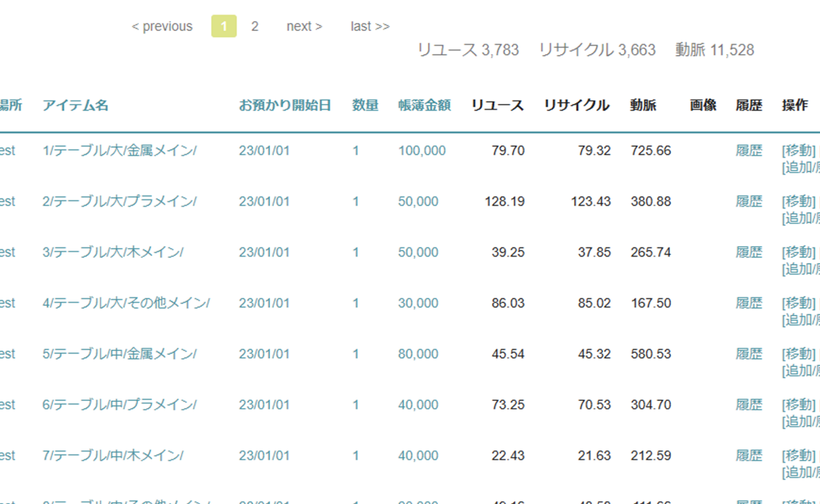This screenshot has height=504, width=820.
Task: Open item 3/テーブル/大/木メイン/
Action: click(x=113, y=252)
